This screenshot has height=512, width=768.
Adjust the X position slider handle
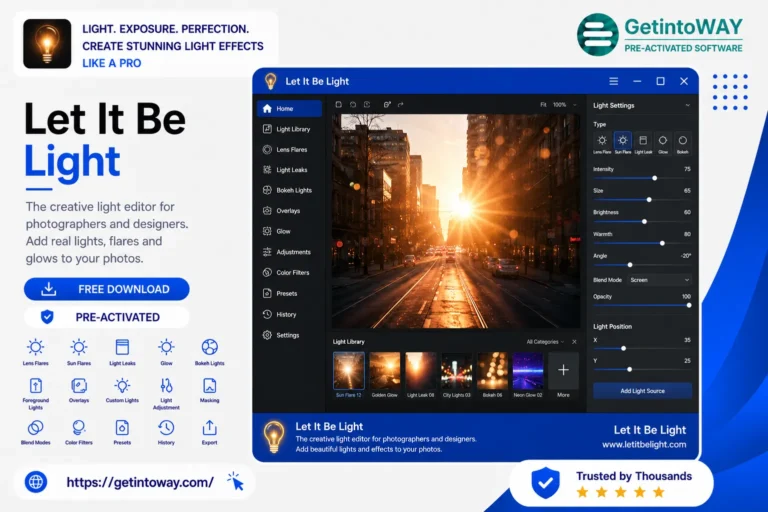624,348
